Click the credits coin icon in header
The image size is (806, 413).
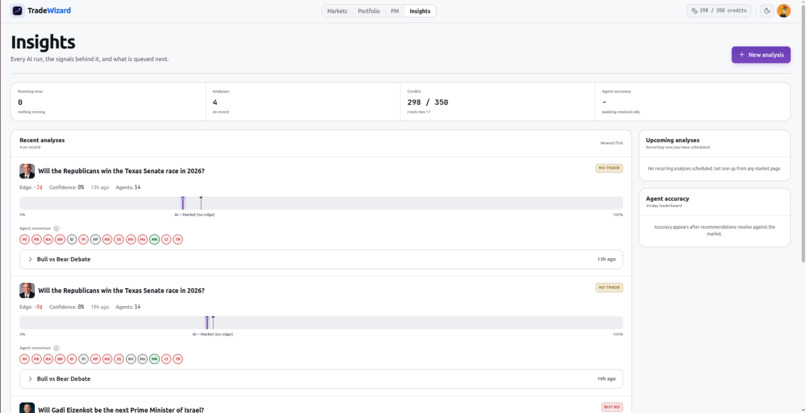click(694, 11)
